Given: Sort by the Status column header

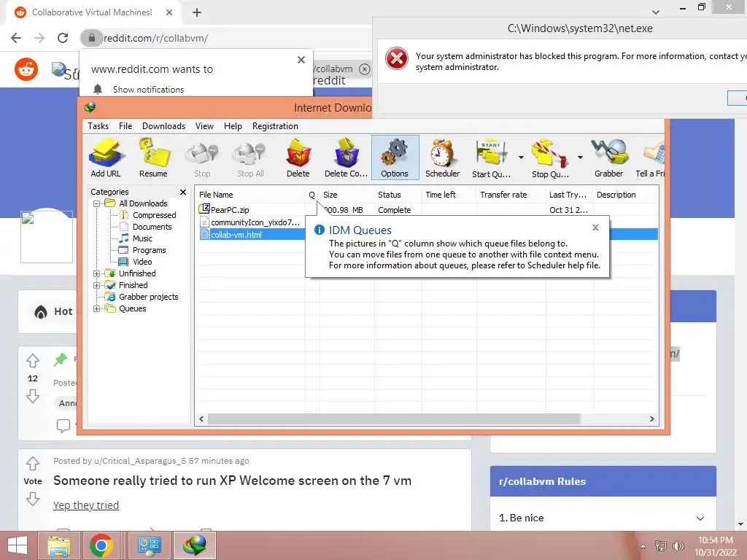Looking at the screenshot, I should click(x=398, y=195).
